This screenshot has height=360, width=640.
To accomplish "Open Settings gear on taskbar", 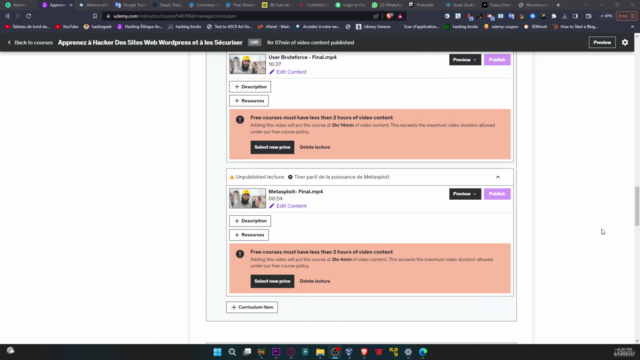I will 408,352.
